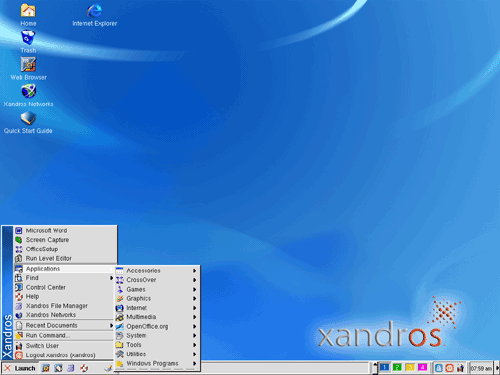Screen dimensions: 500x375
Task: Choose Logout xandros menu entry
Action: pos(64,355)
